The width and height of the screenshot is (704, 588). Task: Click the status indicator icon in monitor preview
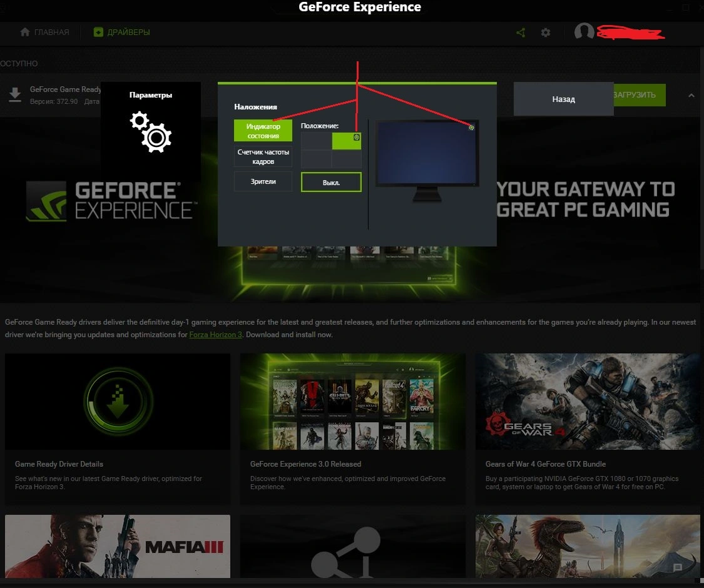[471, 128]
